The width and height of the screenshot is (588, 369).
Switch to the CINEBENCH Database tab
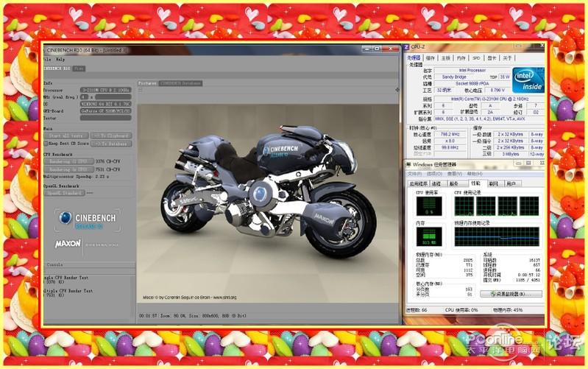(x=181, y=83)
